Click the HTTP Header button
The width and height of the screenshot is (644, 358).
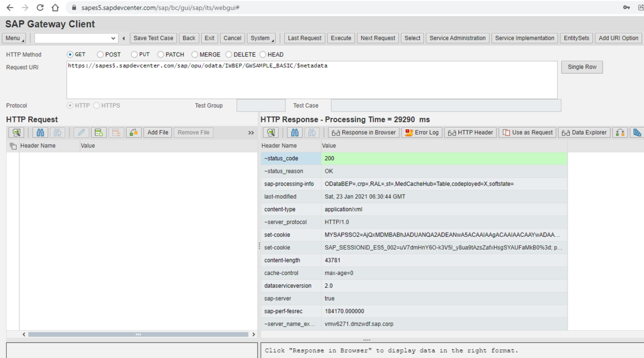470,132
